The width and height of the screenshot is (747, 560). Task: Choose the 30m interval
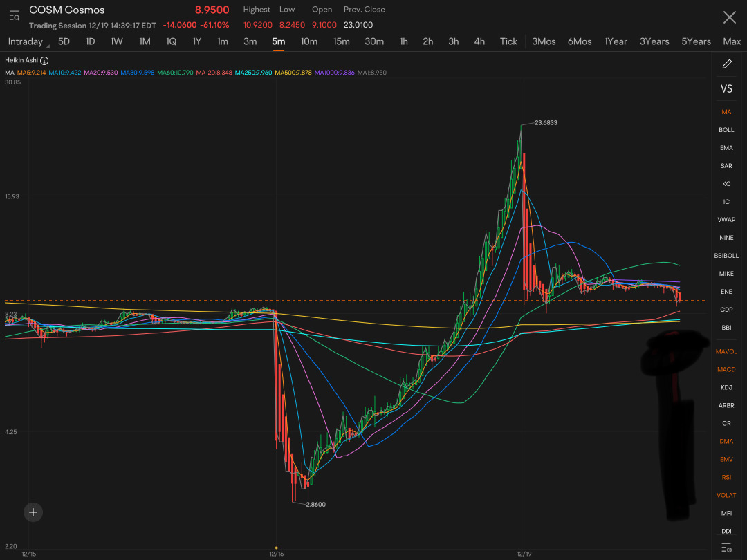(374, 41)
